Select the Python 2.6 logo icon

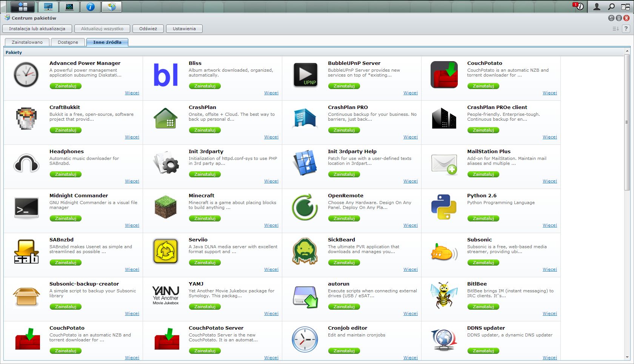pos(444,207)
